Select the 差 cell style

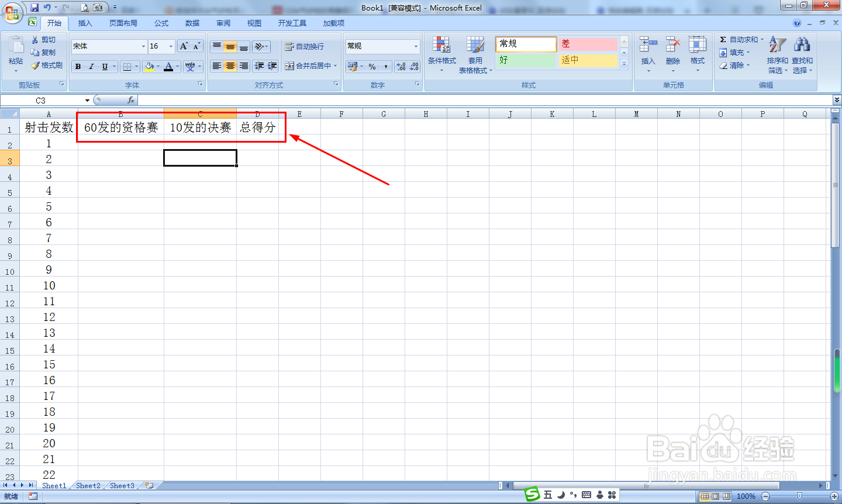tap(588, 44)
